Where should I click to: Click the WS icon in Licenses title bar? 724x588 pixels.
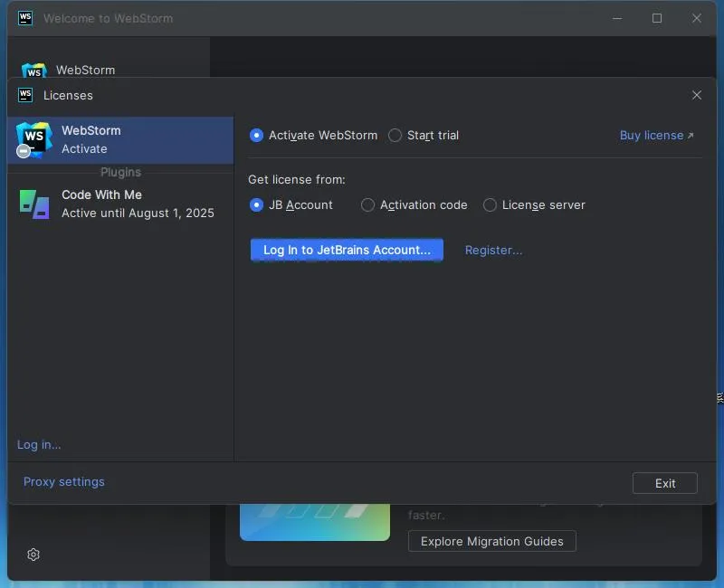(x=25, y=95)
